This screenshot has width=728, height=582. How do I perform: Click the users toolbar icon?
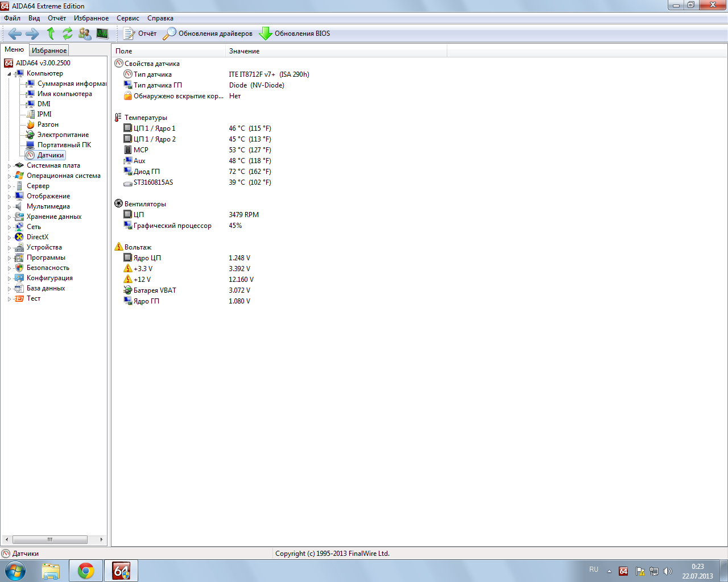[x=85, y=34]
